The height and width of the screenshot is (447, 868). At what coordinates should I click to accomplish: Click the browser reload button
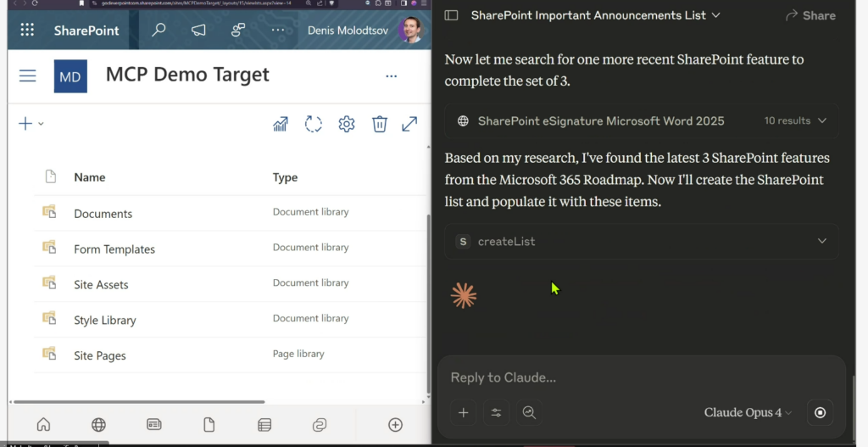35,3
